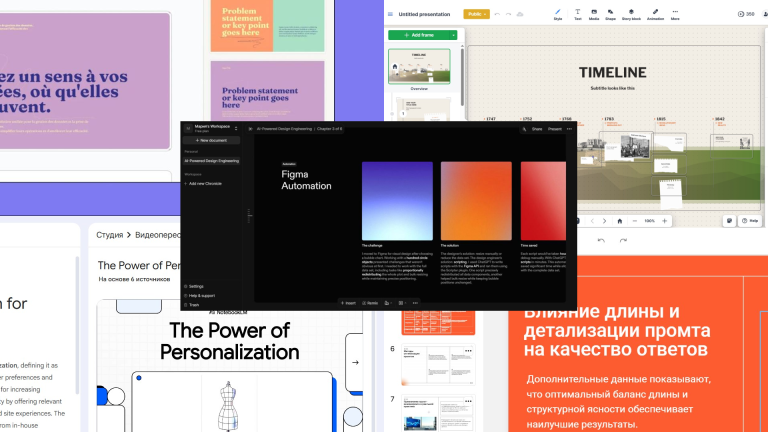This screenshot has width=768, height=432.
Task: Click the AI-Powered Design Engineering breadcrumb
Action: pyautogui.click(x=284, y=129)
